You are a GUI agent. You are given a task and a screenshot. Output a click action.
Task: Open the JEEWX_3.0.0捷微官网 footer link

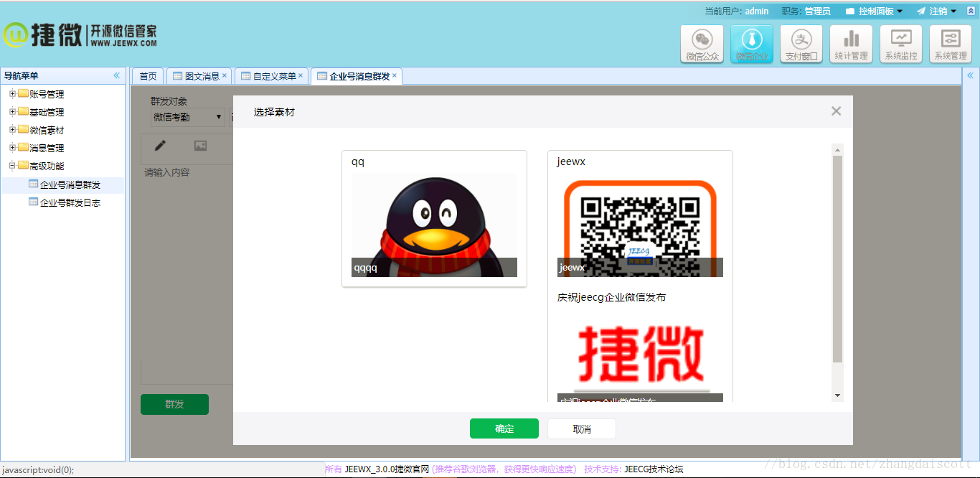click(387, 469)
